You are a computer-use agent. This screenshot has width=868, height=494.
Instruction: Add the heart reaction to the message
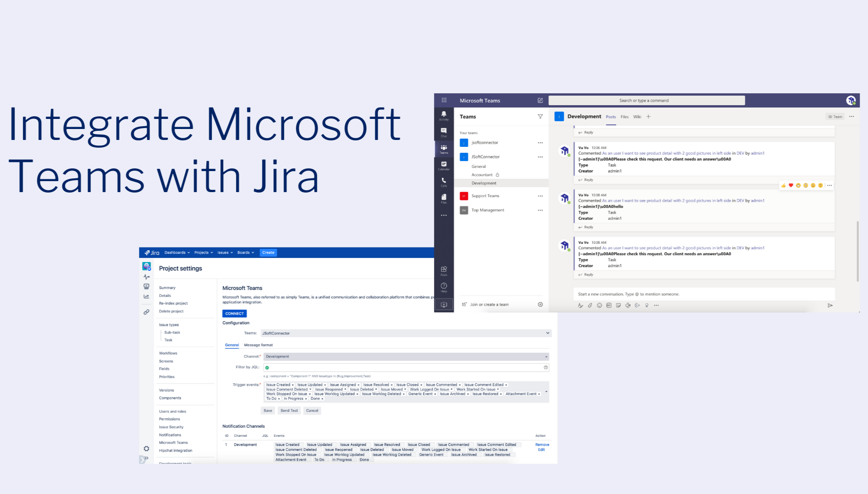click(x=791, y=185)
